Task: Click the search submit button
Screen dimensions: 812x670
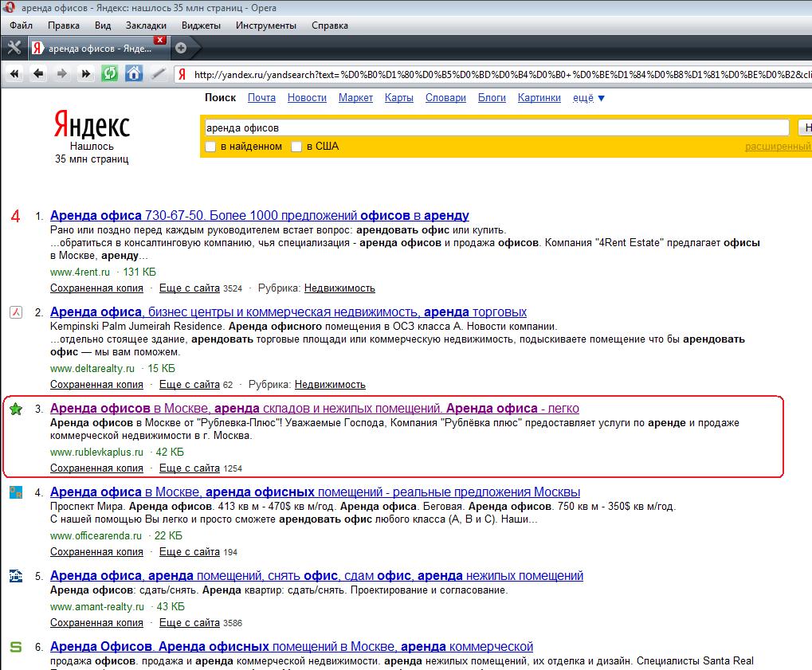Action: click(806, 127)
